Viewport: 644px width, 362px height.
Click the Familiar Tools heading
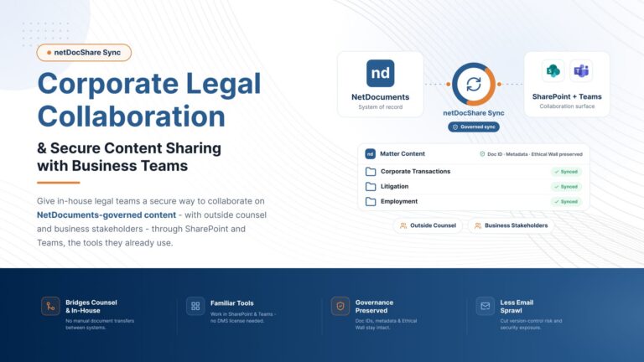point(232,303)
